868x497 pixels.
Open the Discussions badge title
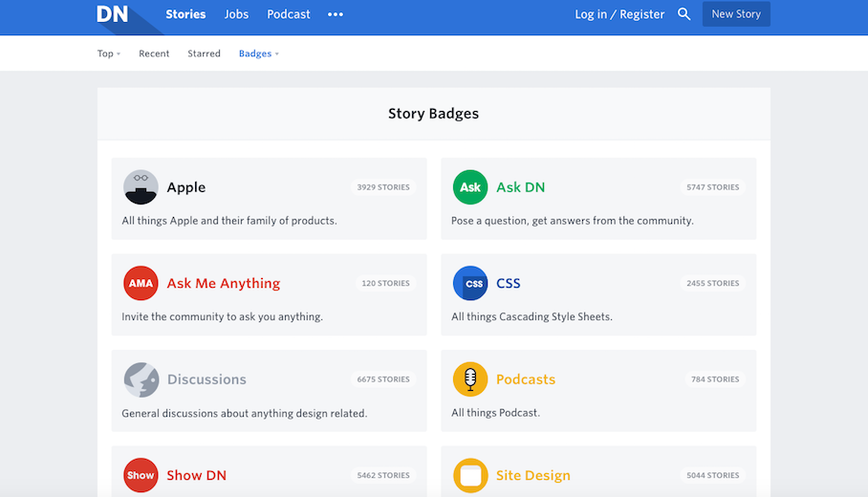pos(206,379)
